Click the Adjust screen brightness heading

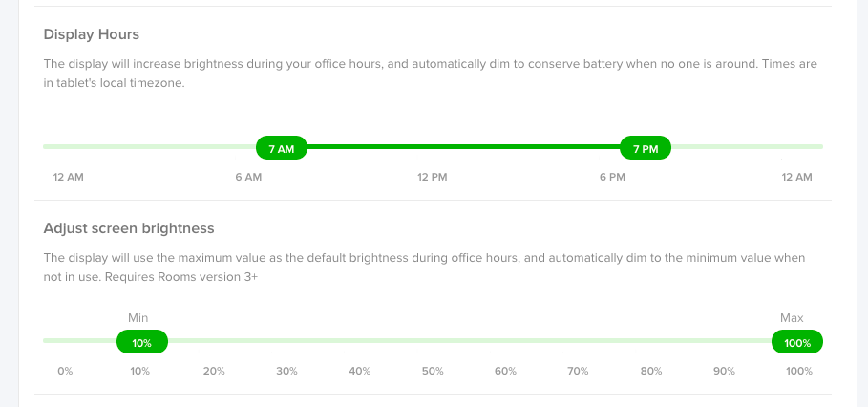click(129, 228)
